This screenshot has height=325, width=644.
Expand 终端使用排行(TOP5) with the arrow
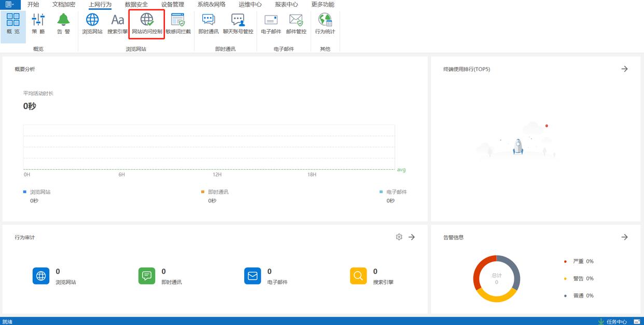(624, 69)
